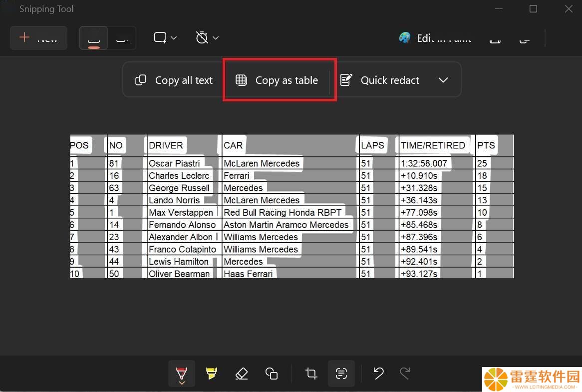This screenshot has height=392, width=582.
Task: Select the eraser tool
Action: (x=242, y=373)
